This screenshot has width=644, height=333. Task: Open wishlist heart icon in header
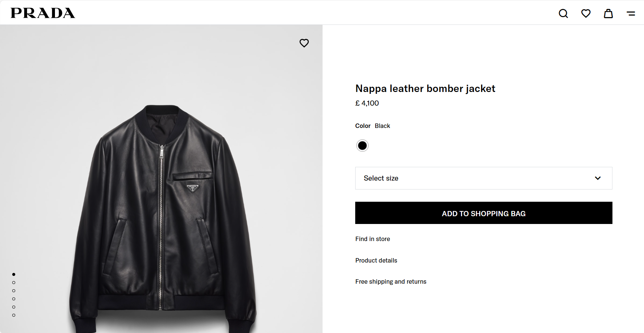click(586, 14)
